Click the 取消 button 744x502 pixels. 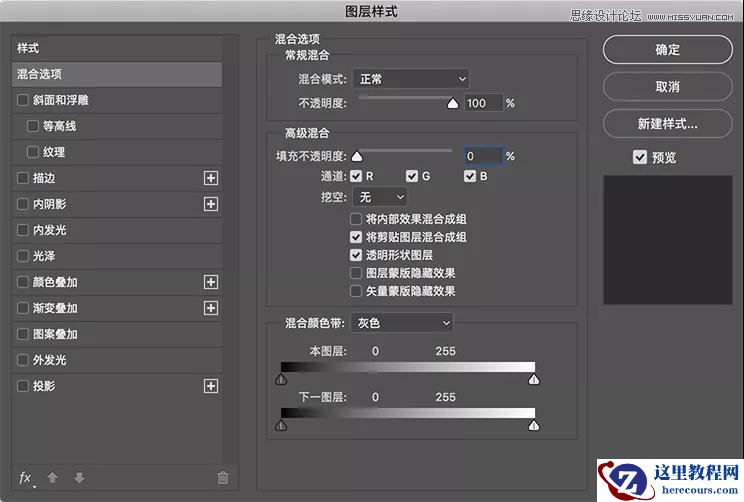tap(668, 86)
